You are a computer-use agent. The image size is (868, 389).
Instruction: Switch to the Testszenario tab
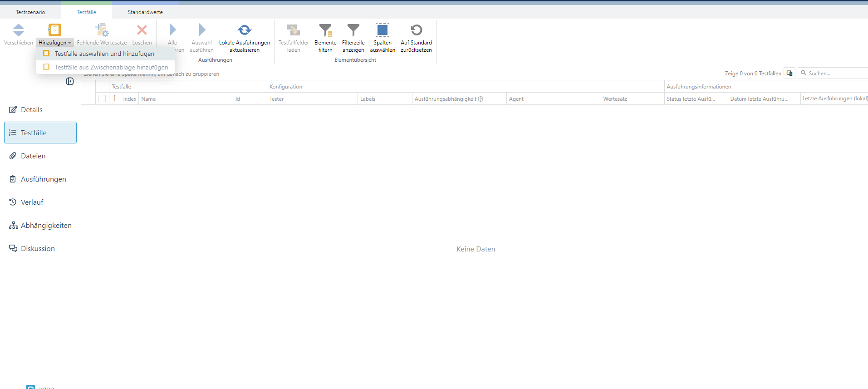30,12
